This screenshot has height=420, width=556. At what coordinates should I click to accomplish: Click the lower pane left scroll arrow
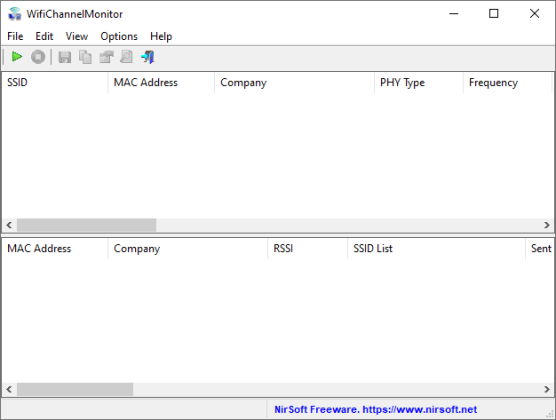10,389
